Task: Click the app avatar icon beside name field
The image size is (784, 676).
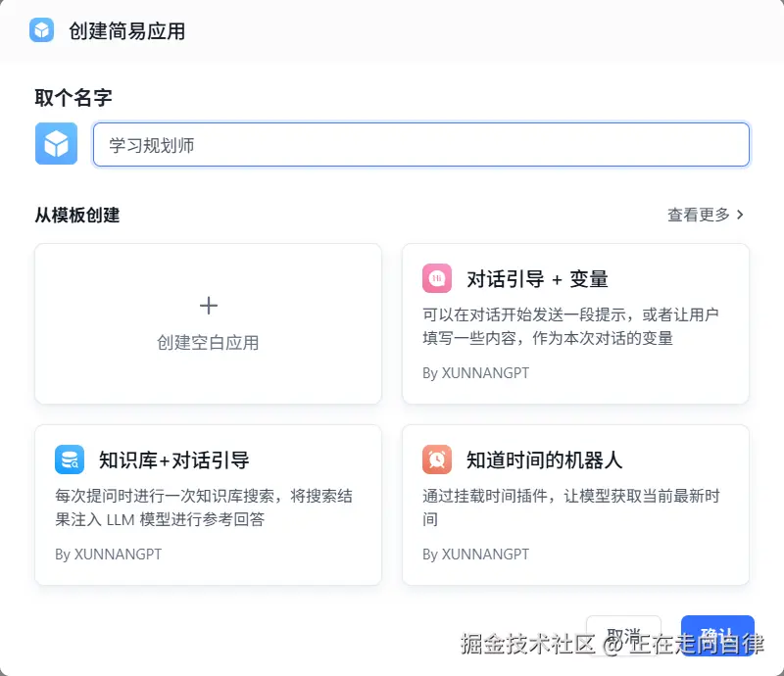Action: 56,144
